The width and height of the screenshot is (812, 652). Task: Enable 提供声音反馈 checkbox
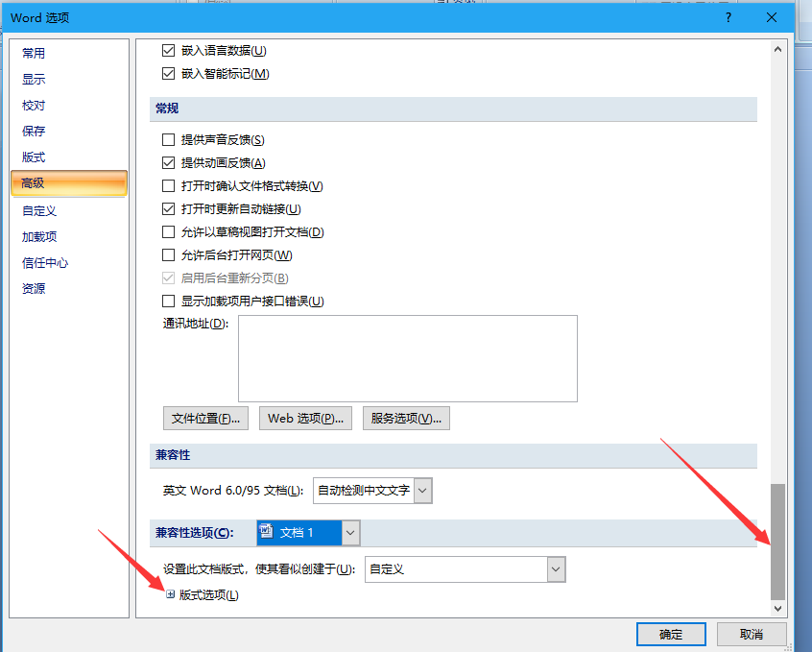[169, 140]
